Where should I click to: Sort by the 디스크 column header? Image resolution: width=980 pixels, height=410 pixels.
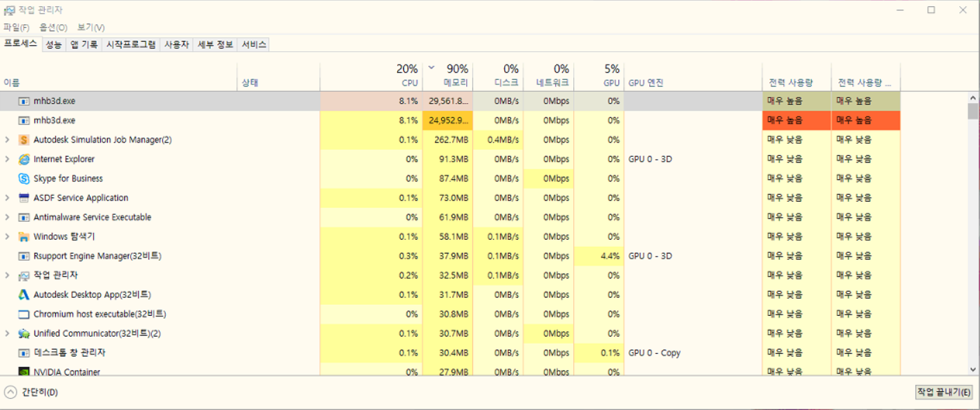(x=498, y=76)
